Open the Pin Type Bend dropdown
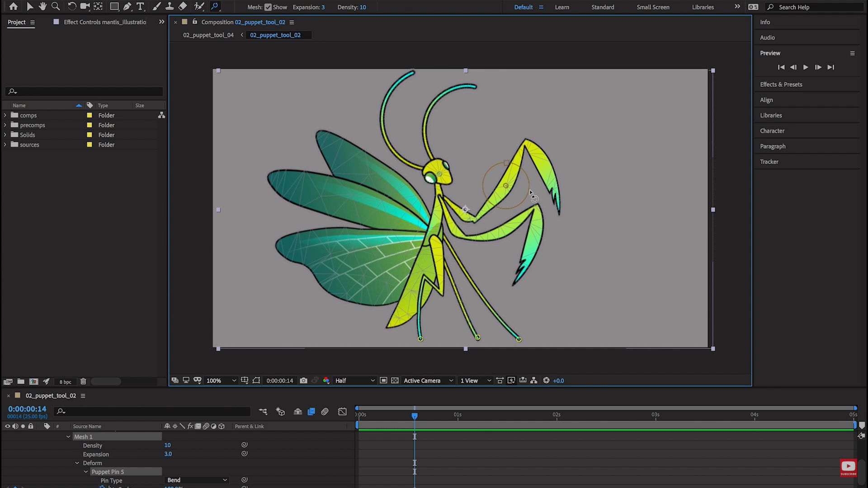 click(197, 480)
